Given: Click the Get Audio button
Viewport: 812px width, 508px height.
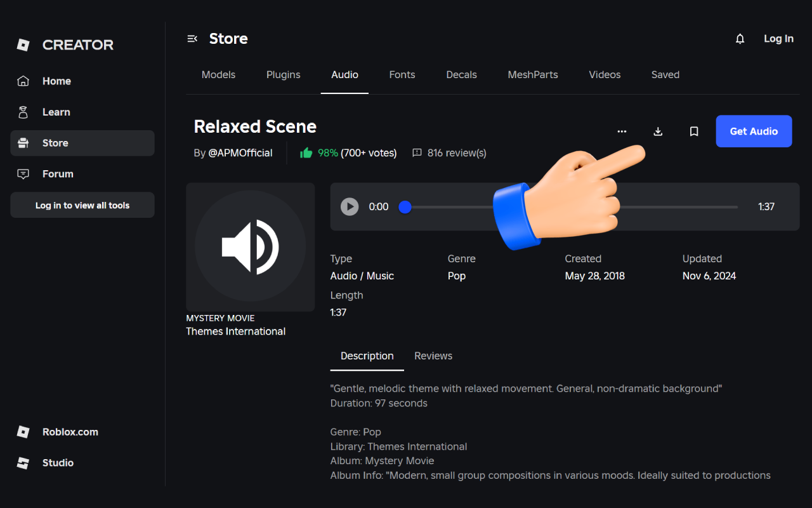Looking at the screenshot, I should click(754, 131).
